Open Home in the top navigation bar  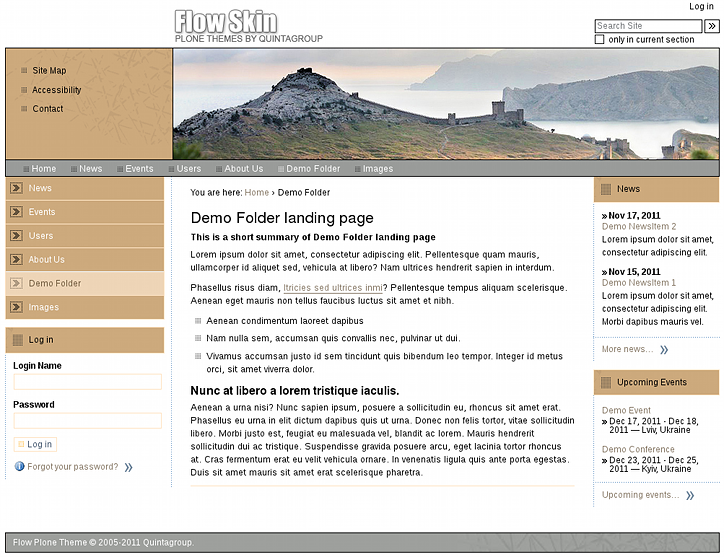tap(43, 169)
